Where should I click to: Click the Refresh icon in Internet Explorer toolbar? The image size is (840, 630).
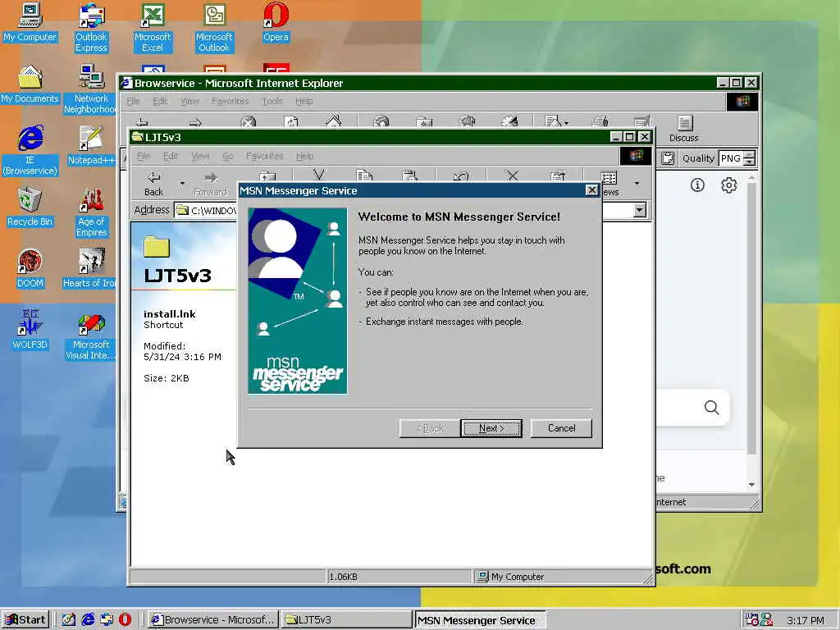pyautogui.click(x=291, y=122)
